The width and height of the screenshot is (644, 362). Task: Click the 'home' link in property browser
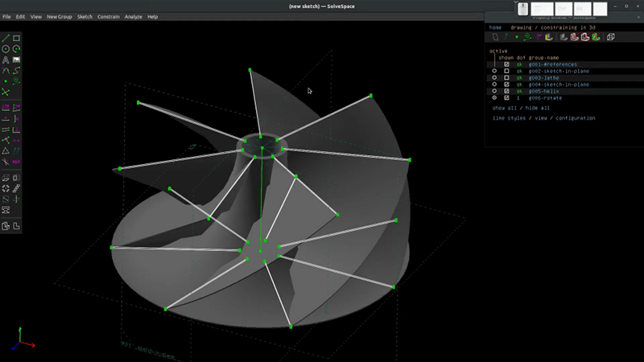495,27
